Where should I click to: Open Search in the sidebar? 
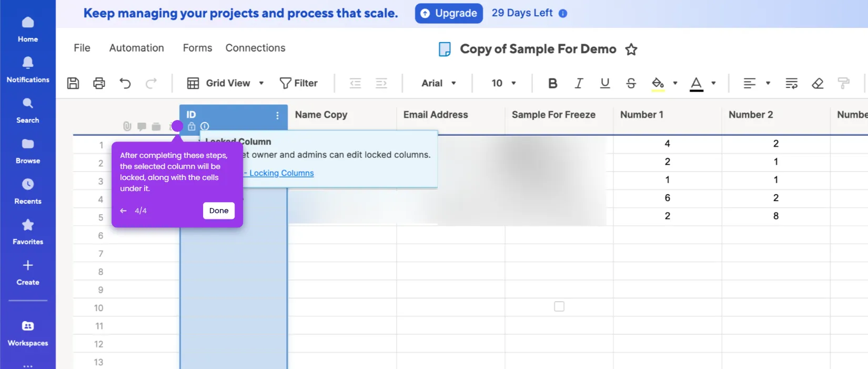28,110
